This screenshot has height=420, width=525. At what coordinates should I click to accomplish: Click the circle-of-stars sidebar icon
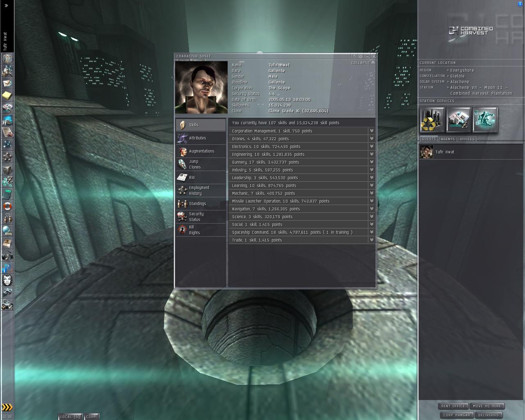(7, 157)
